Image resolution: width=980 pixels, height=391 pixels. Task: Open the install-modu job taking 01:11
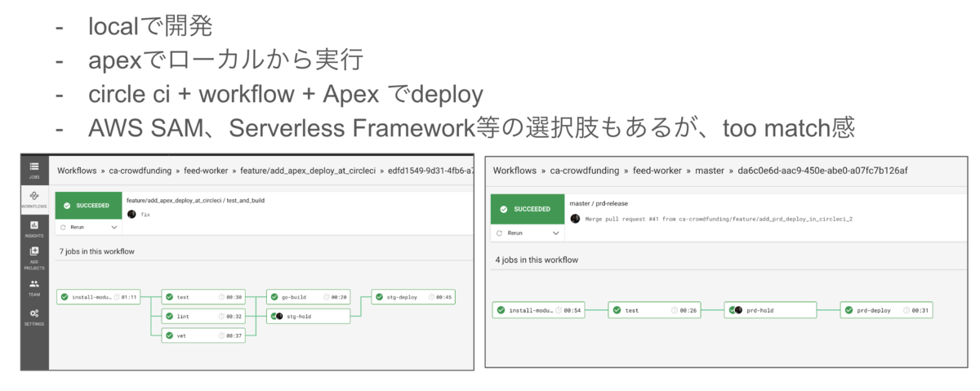(99, 296)
